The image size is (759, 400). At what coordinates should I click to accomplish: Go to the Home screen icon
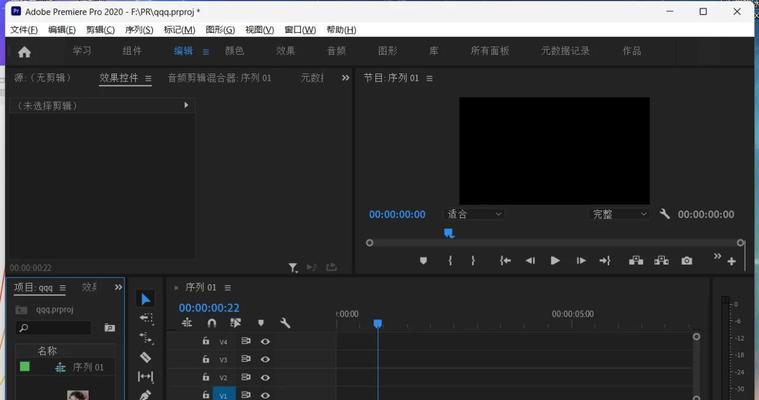[x=24, y=52]
